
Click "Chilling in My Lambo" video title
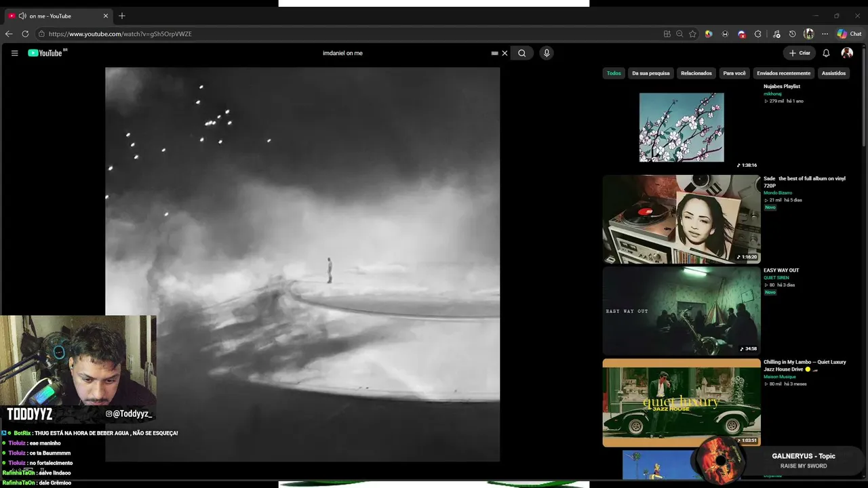805,365
